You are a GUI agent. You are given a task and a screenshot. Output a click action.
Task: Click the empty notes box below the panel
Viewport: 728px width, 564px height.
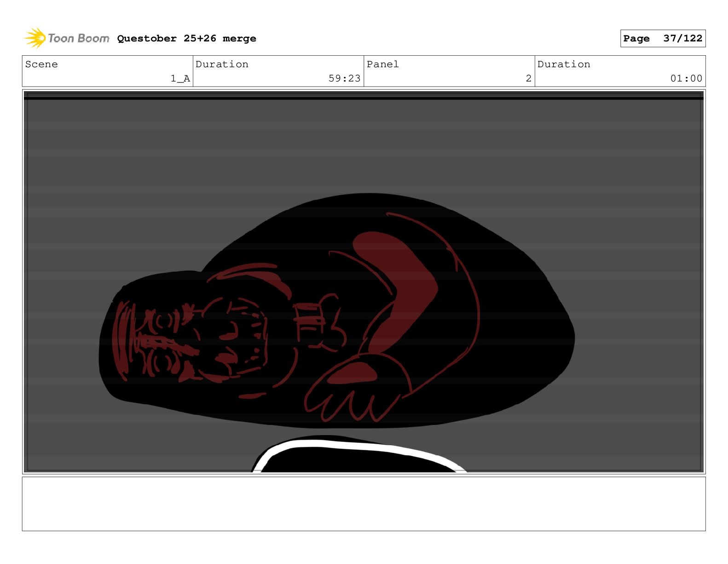tap(364, 504)
